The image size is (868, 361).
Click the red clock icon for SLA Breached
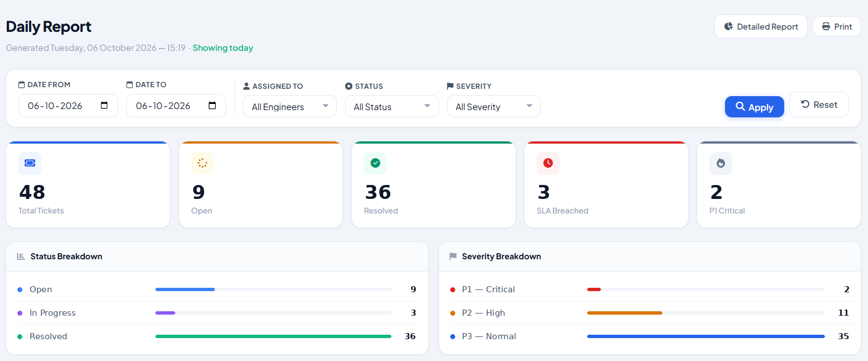click(x=548, y=163)
